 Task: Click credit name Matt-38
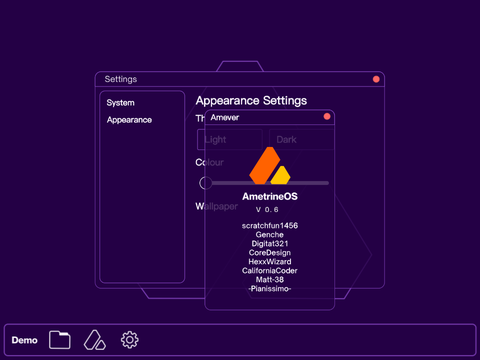click(x=270, y=280)
